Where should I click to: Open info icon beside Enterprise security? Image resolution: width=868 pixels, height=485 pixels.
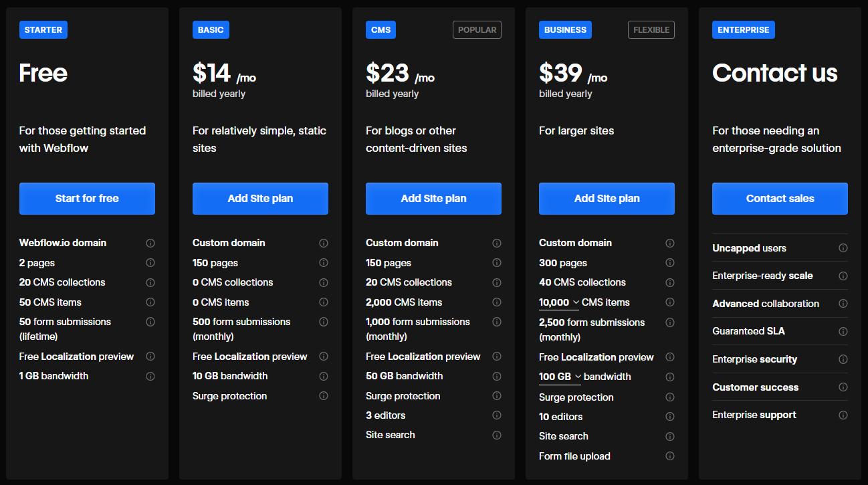coord(843,359)
